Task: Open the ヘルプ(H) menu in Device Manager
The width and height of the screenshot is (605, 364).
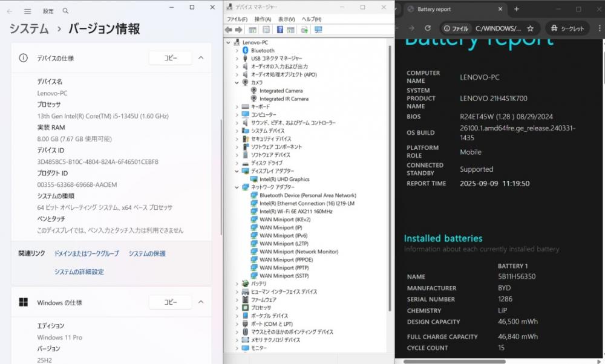Action: [x=312, y=19]
